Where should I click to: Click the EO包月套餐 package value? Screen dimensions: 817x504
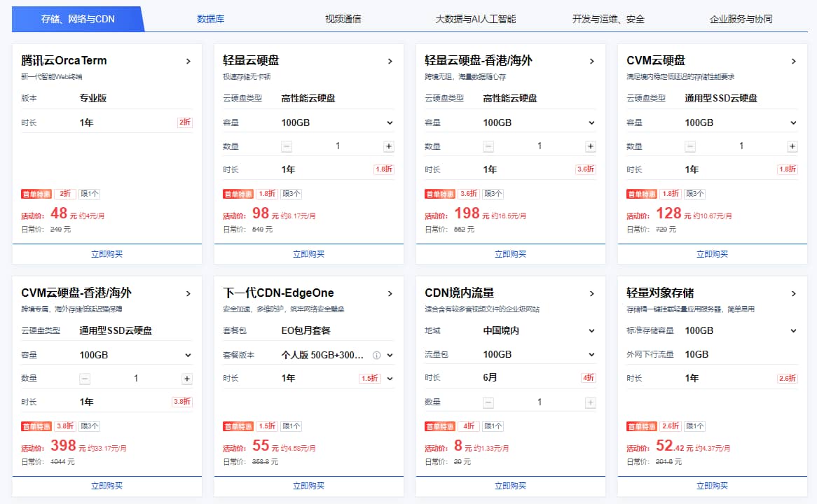tap(306, 330)
